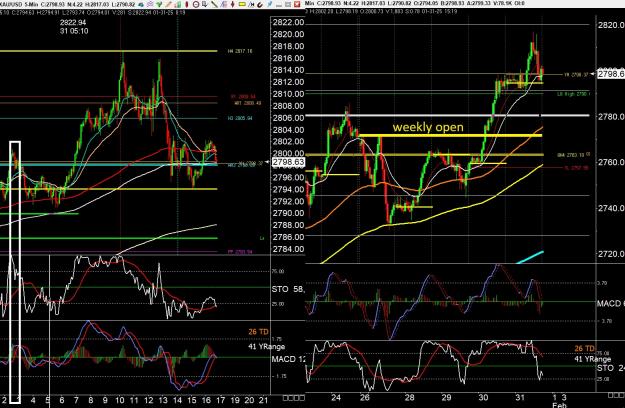Viewport: 625px width, 408px height.
Task: Click the STO 24 label on right chart
Action: (x=611, y=368)
